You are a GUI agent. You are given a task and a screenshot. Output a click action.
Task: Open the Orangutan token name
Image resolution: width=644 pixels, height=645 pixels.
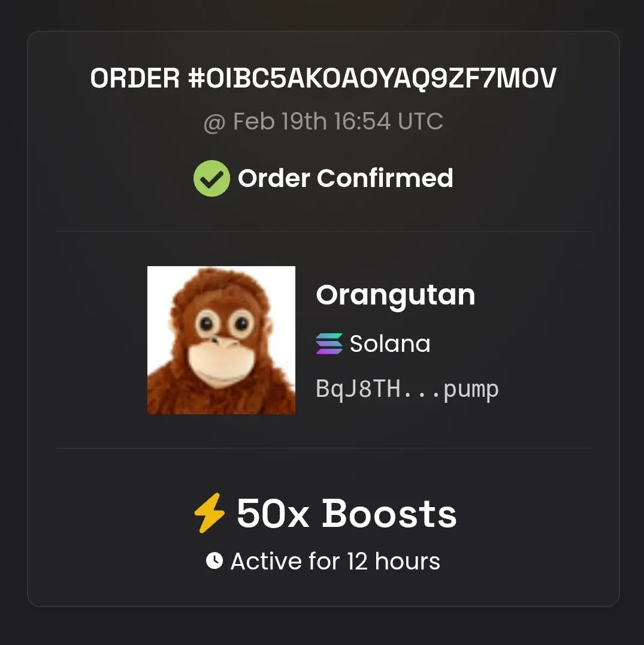(395, 296)
